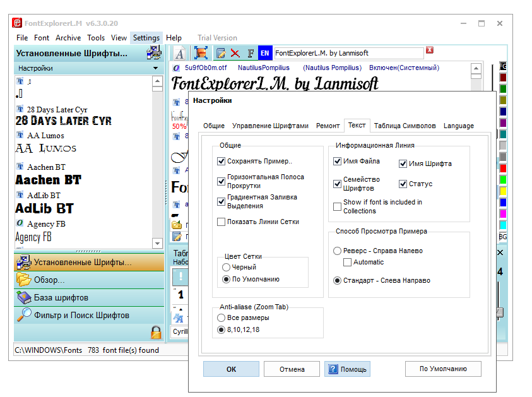The image size is (532, 397).
Task: Click the book icon for База шрифтов
Action: coord(24,297)
